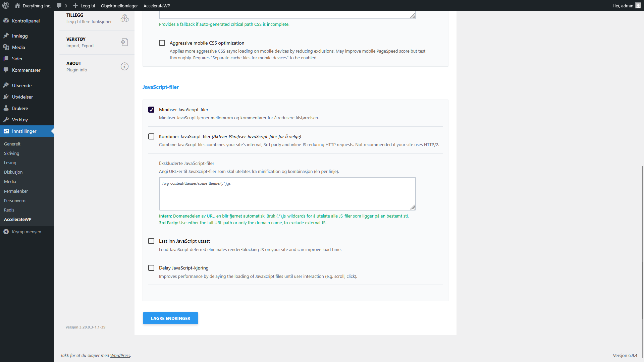The image size is (644, 362).
Task: Open the ABOUT Plugin info tab
Action: point(97,66)
